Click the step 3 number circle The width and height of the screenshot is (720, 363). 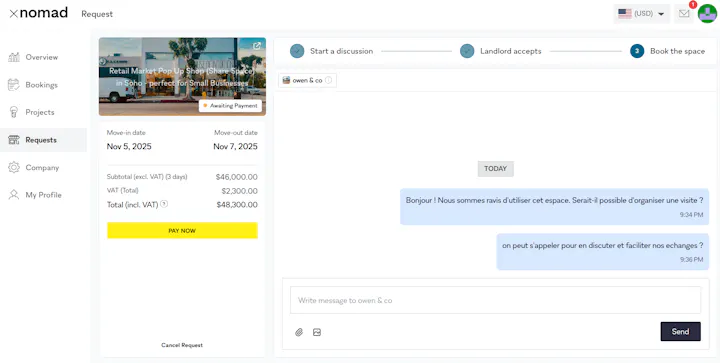pyautogui.click(x=637, y=51)
